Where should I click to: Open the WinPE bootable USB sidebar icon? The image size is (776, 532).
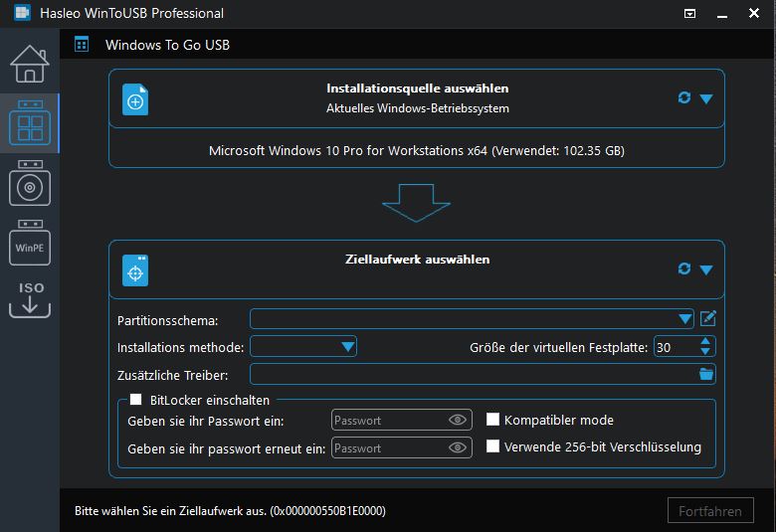tap(30, 243)
